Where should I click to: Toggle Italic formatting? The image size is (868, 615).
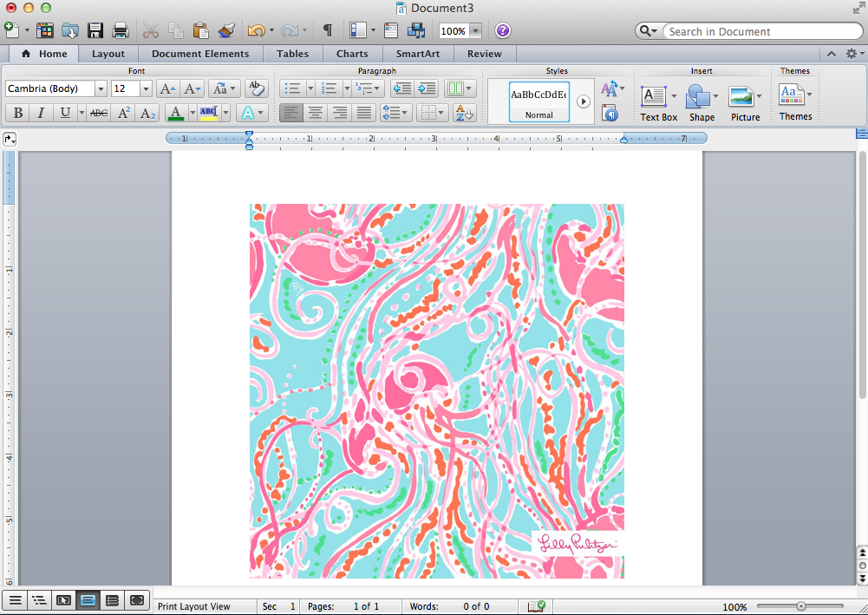[41, 113]
